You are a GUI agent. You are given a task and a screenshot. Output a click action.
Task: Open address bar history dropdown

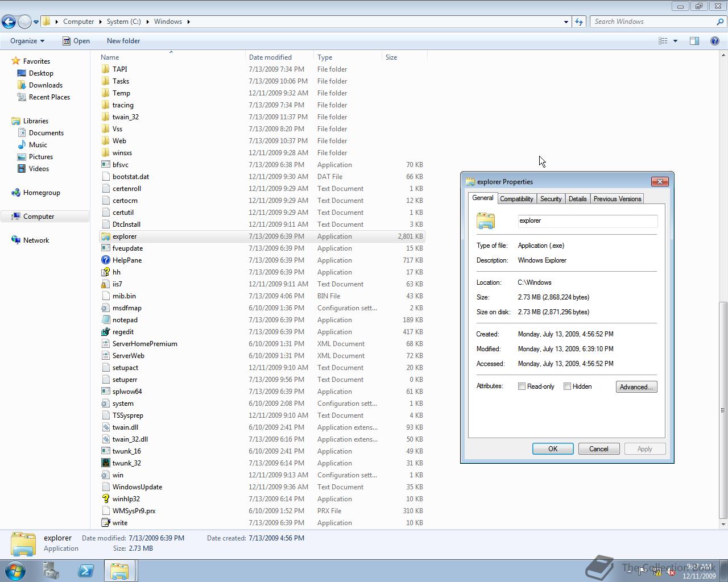(566, 22)
